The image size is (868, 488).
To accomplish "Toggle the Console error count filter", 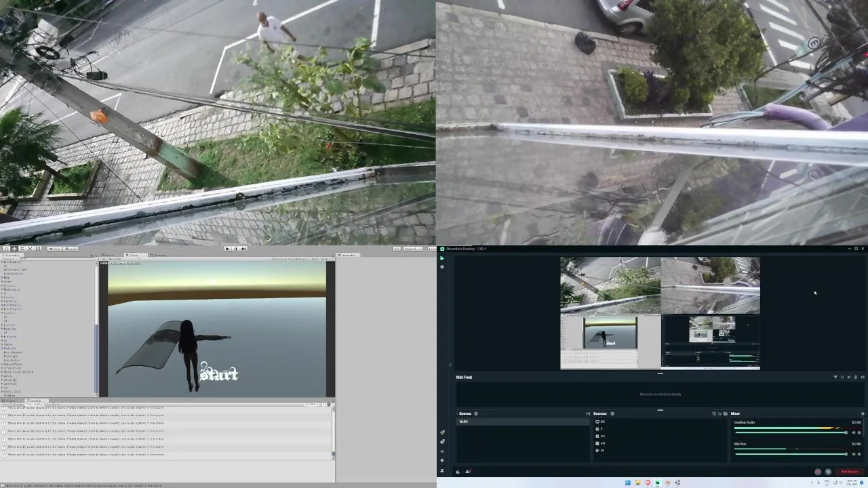I will coord(329,405).
